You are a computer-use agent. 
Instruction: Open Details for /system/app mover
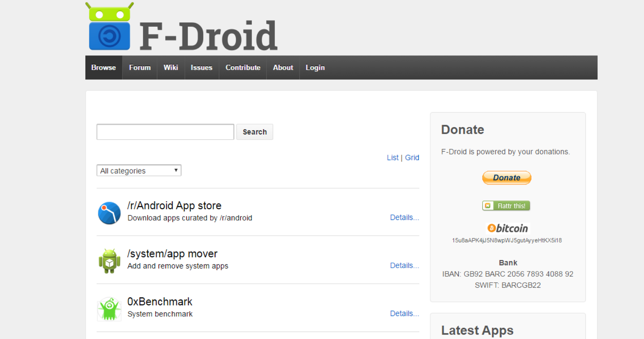(x=405, y=265)
